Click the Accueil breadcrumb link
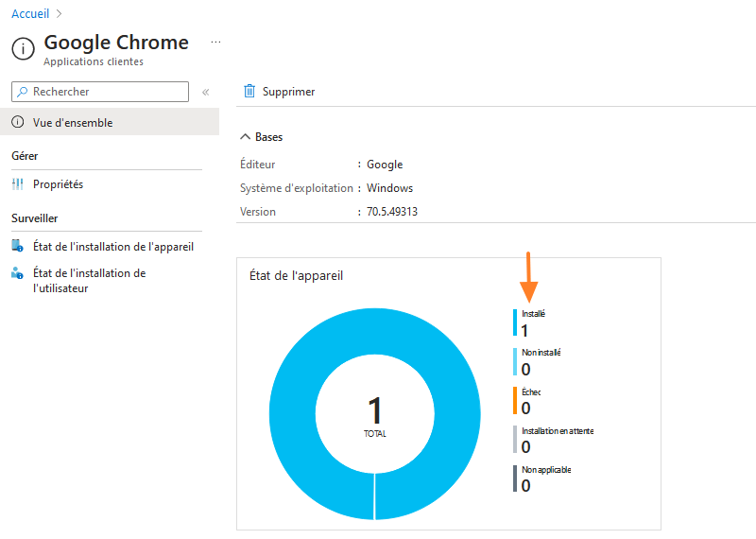The height and width of the screenshot is (539, 756). point(30,13)
